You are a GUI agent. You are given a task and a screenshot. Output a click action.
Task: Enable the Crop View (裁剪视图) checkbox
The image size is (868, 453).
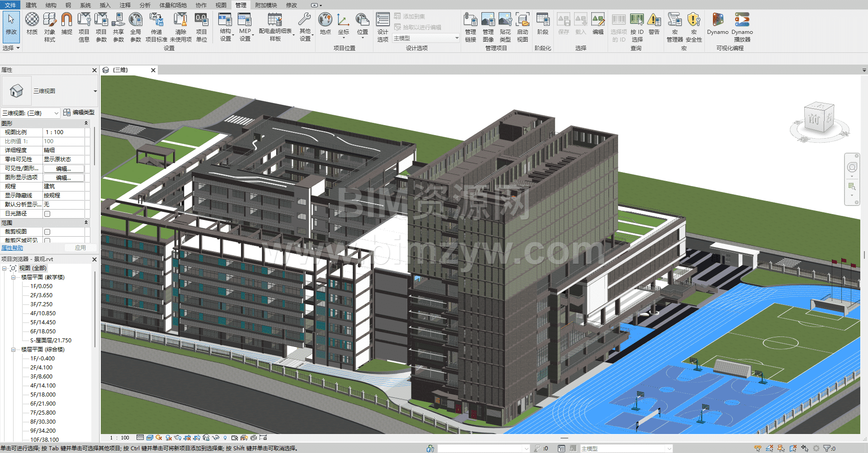(x=47, y=232)
